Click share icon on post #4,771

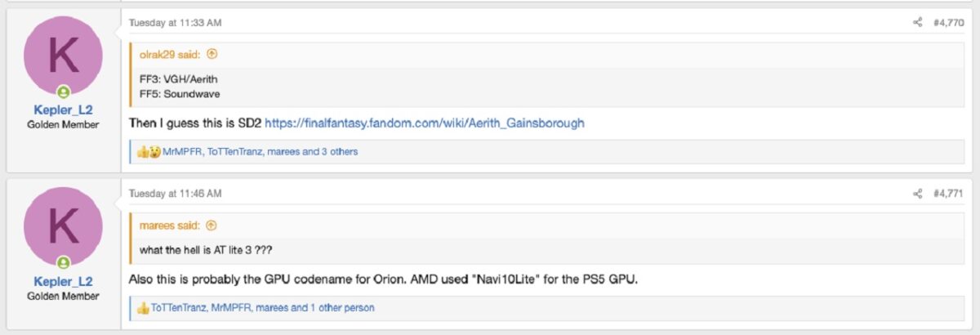pos(917,194)
